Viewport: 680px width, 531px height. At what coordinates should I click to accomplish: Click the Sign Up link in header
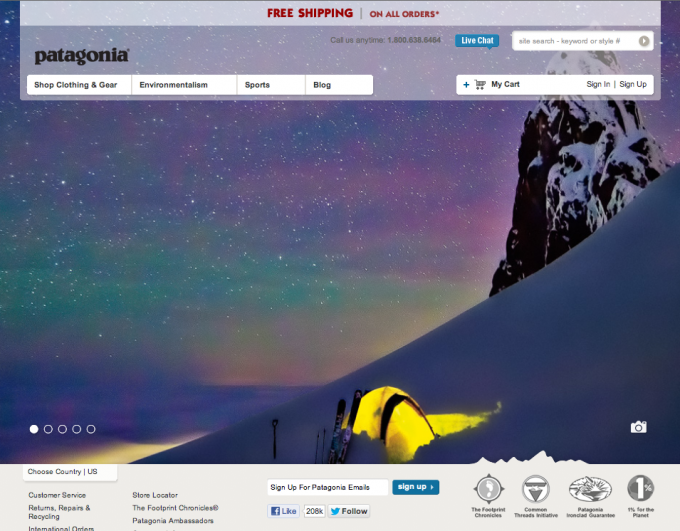point(633,84)
